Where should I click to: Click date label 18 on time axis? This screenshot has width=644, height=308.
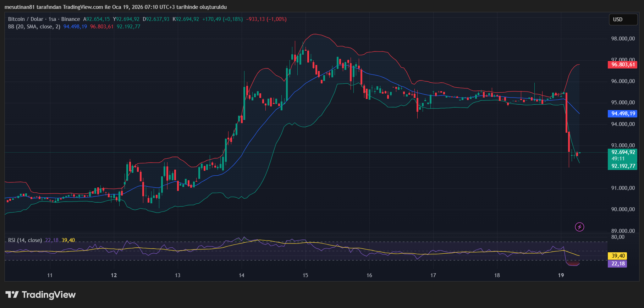[x=497, y=275]
